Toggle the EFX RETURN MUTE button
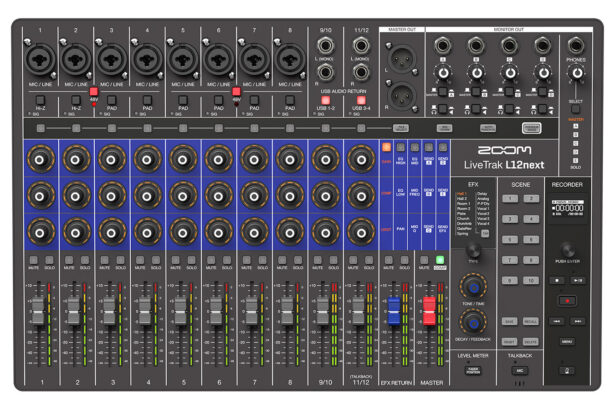Viewport: 615px width, 410px height. [388, 260]
